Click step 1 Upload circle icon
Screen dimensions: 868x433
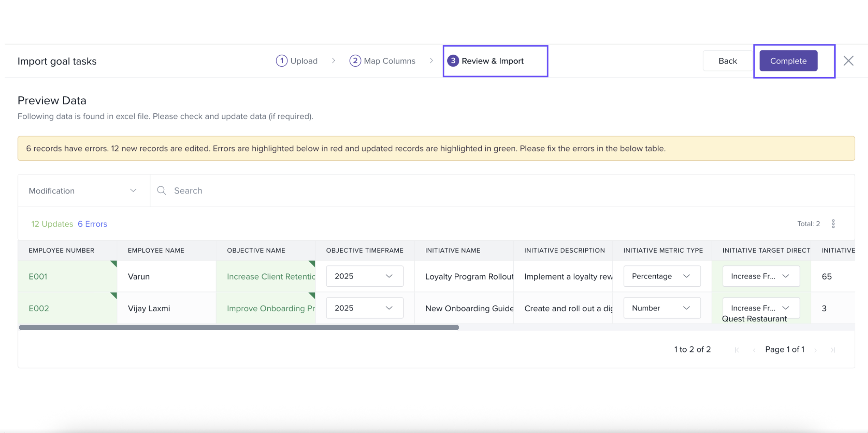pos(282,61)
